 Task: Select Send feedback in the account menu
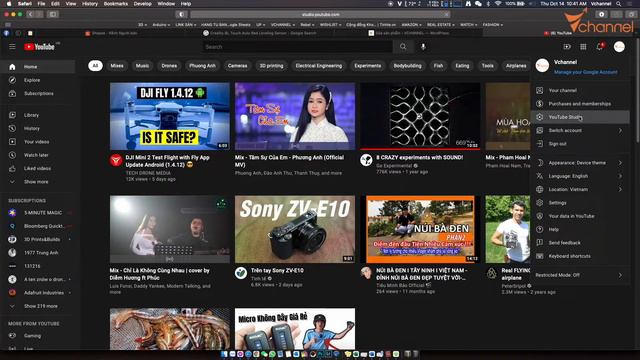tap(580, 243)
